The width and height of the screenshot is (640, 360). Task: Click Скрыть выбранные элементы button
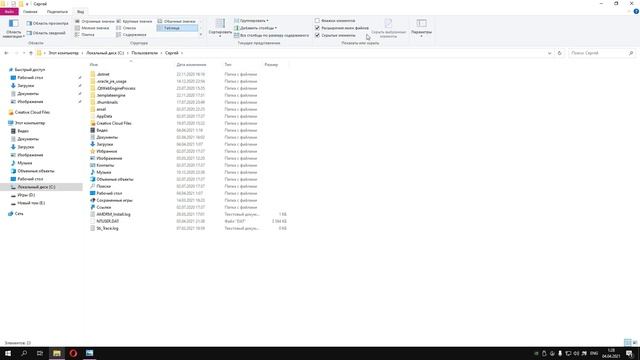[x=388, y=28]
